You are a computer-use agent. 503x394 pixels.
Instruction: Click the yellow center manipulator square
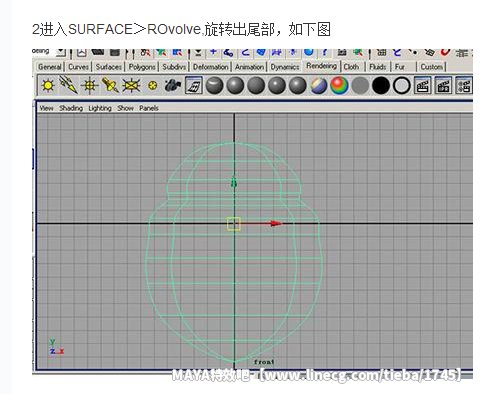[234, 224]
